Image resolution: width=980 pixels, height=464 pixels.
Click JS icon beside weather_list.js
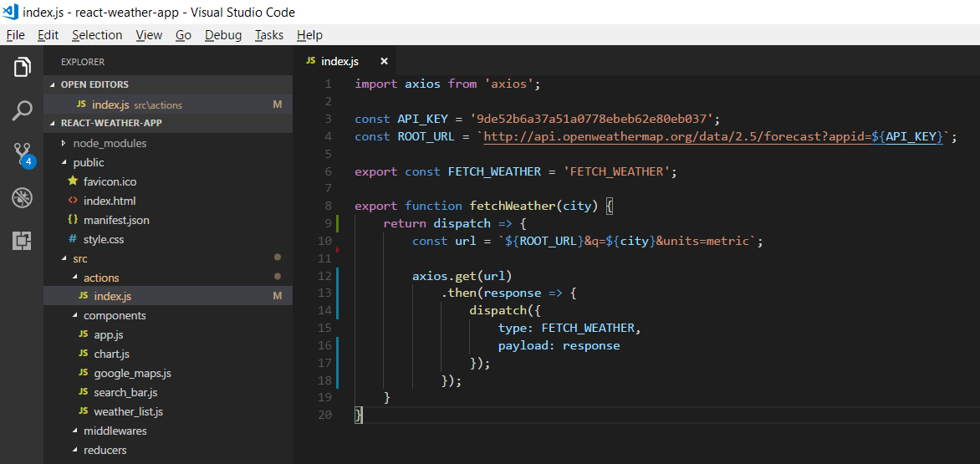tap(83, 411)
